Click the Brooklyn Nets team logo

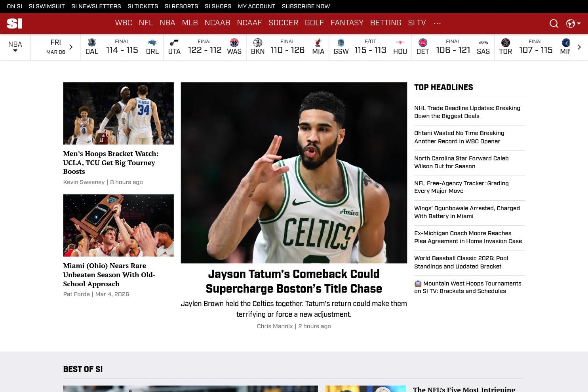pos(258,42)
